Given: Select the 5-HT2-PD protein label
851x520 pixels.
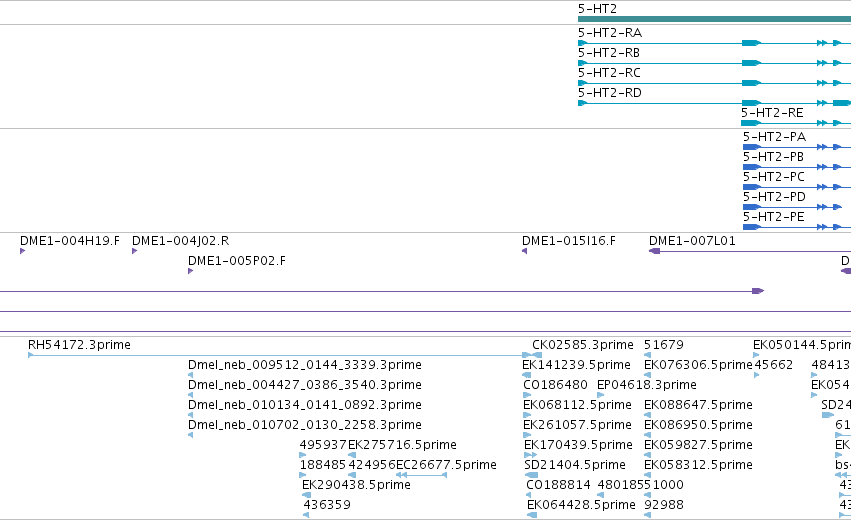Looking at the screenshot, I should (x=774, y=197).
